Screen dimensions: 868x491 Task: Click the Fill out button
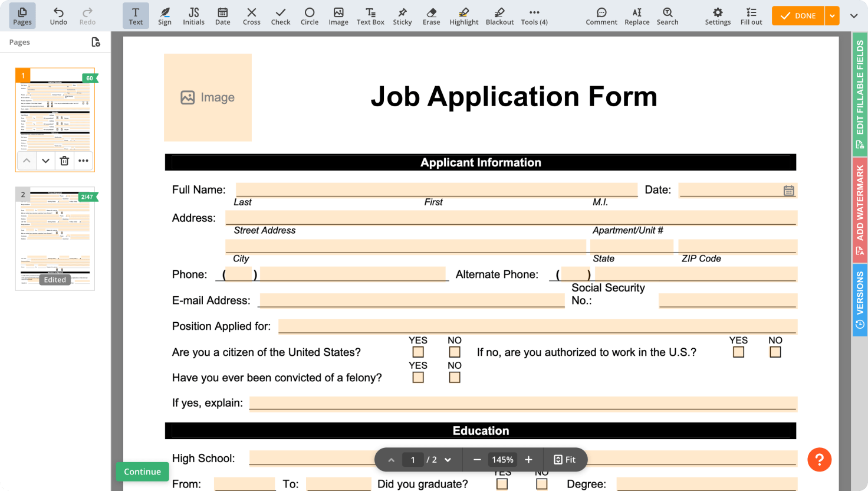(751, 15)
